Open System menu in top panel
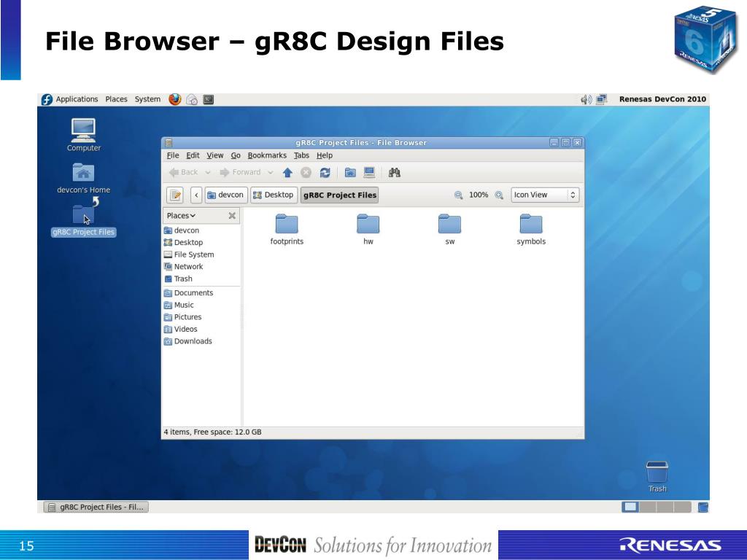 tap(147, 99)
